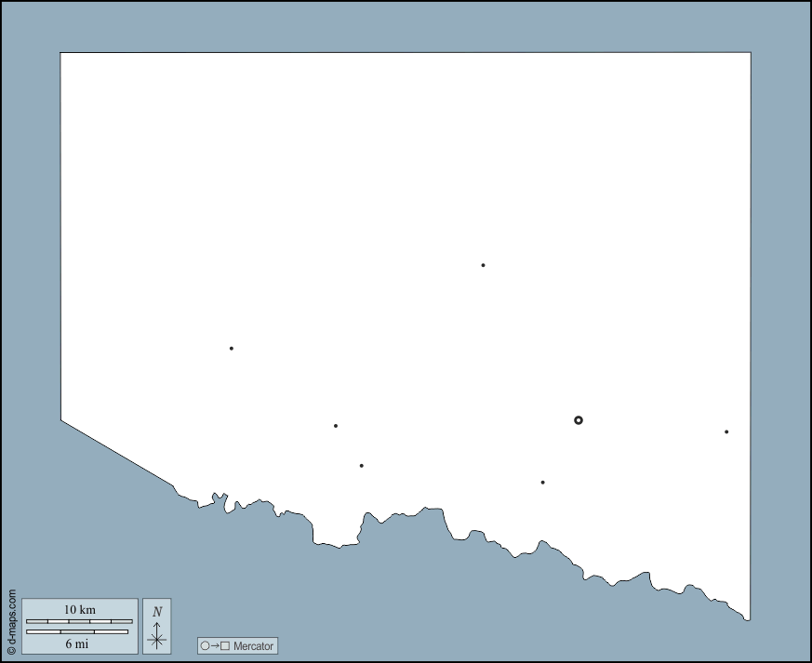The image size is (812, 663).
Task: Click the square icon beside the Mercator label
Action: 225,645
